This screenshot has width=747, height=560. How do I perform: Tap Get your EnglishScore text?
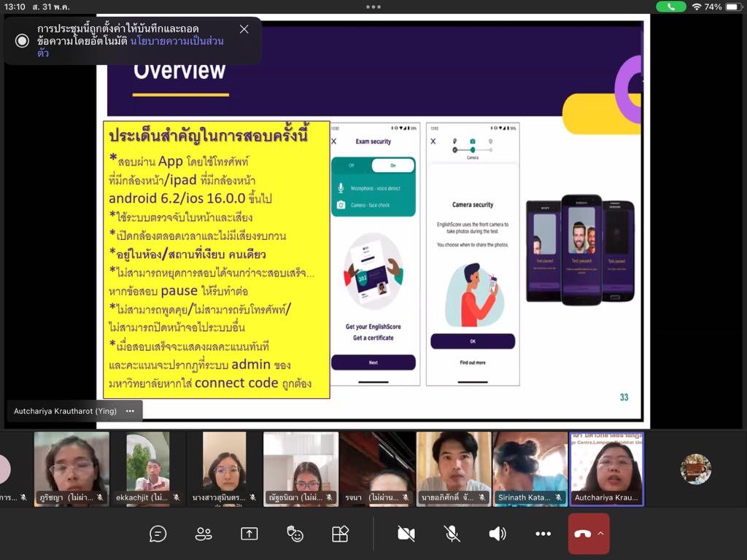click(373, 327)
